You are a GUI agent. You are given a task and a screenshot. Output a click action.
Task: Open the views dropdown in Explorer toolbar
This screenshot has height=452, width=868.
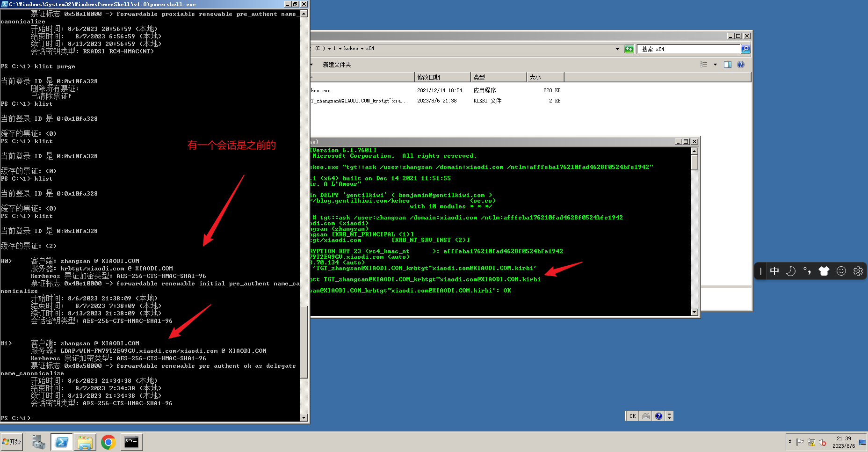tap(715, 65)
